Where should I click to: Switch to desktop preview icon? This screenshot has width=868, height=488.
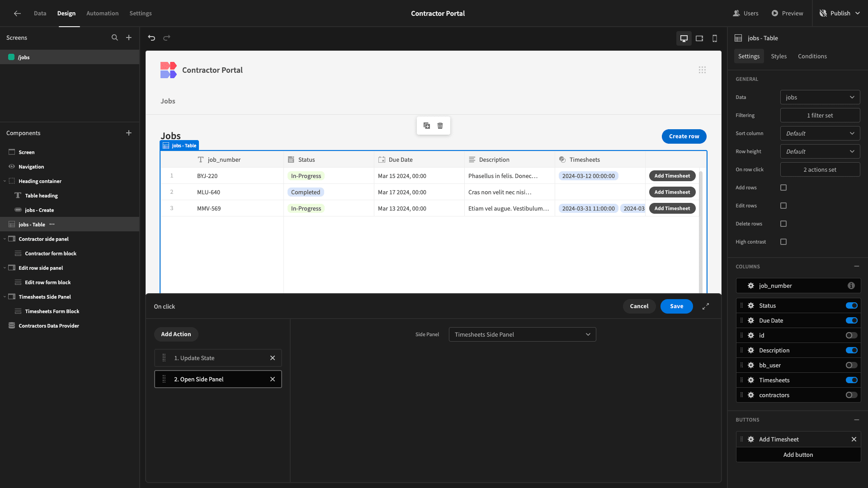(684, 38)
